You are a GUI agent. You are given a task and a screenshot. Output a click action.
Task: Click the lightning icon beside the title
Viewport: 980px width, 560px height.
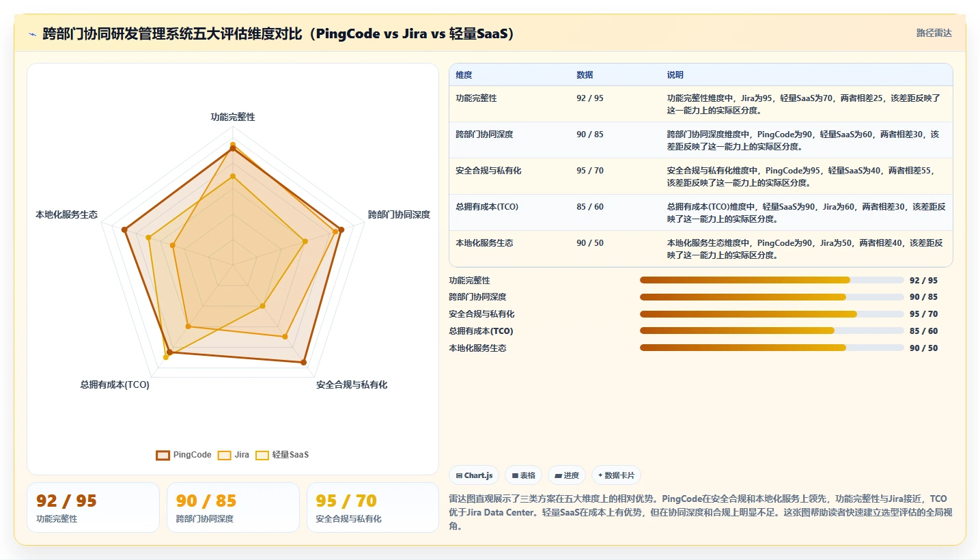click(33, 34)
